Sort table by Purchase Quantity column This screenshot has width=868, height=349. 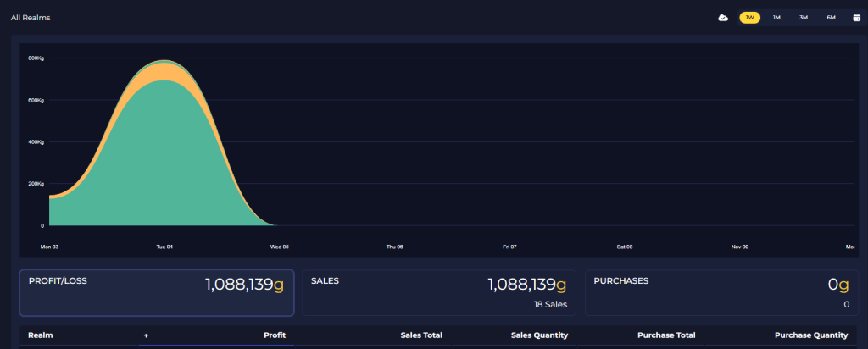click(x=810, y=335)
